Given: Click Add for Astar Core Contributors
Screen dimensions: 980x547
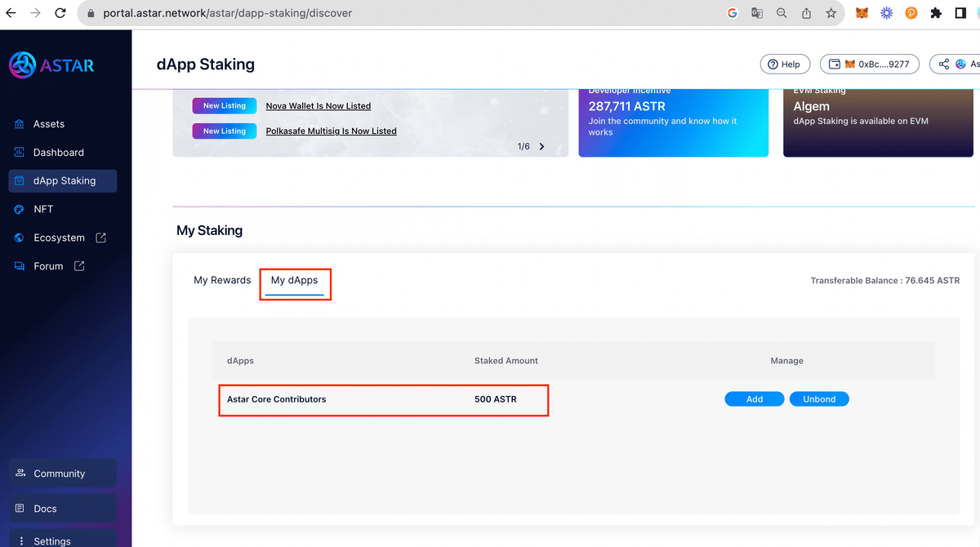Looking at the screenshot, I should click(755, 399).
